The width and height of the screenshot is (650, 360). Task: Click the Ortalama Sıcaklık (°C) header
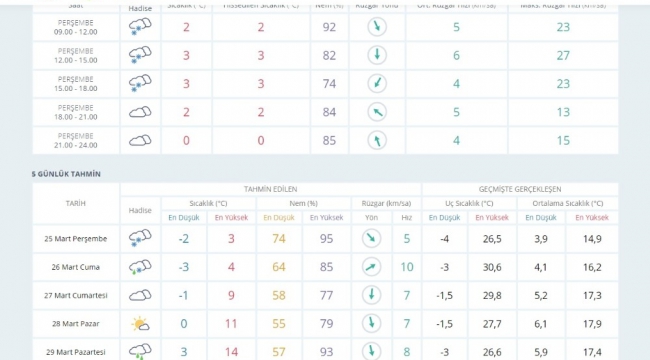(x=568, y=203)
